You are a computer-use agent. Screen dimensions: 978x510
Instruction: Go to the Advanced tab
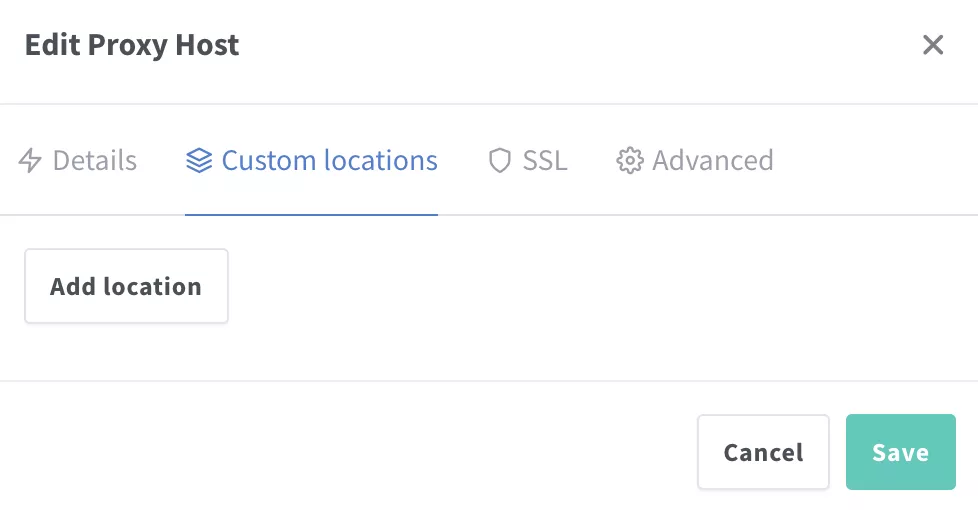click(x=712, y=161)
